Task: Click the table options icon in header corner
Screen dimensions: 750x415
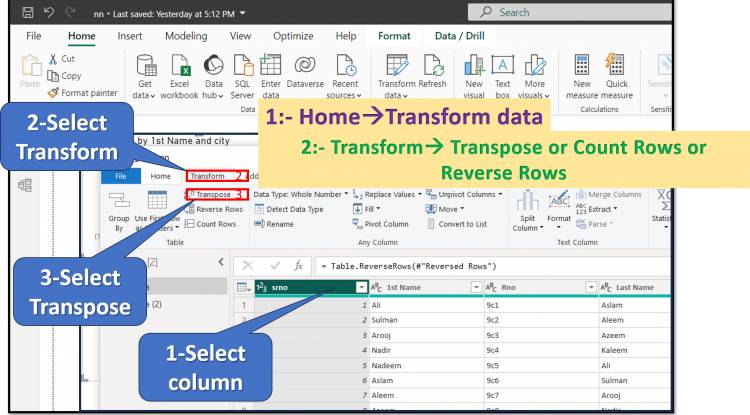Action: [243, 287]
